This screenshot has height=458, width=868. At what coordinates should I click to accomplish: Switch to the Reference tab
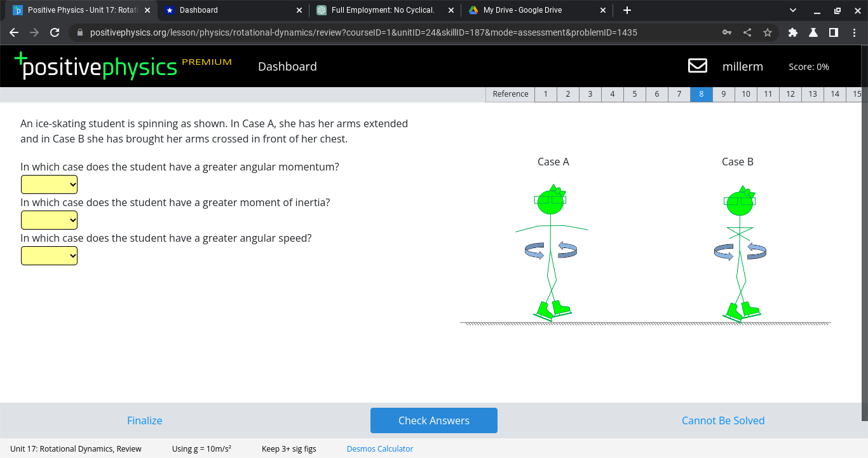(510, 94)
